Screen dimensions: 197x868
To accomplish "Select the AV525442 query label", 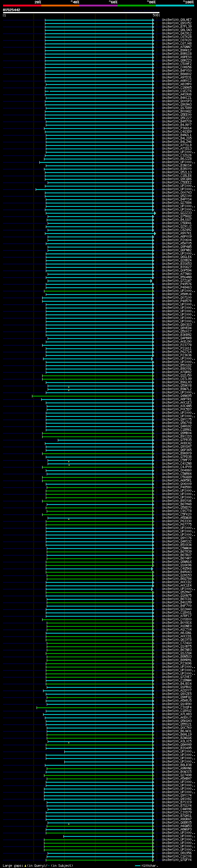I will coord(11,10).
